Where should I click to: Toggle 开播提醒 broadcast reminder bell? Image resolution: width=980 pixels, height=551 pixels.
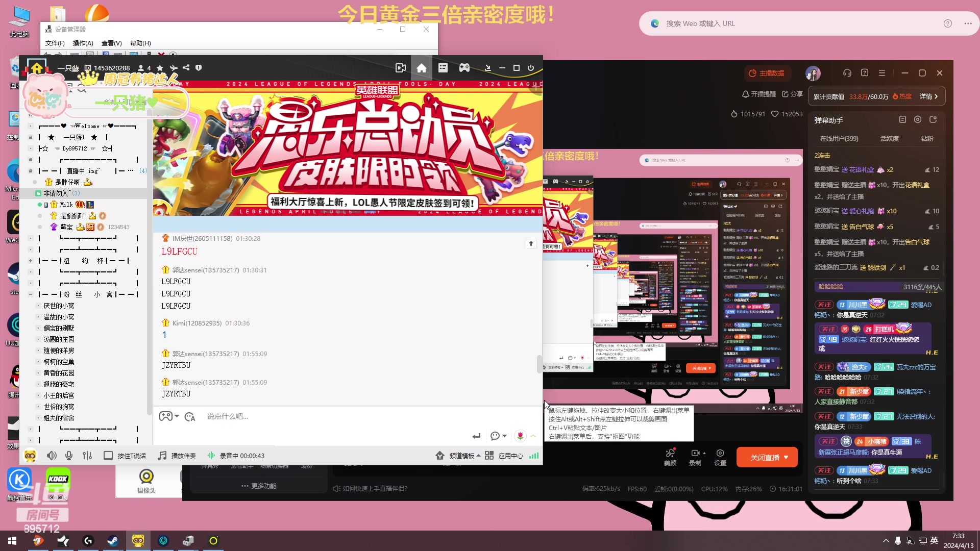tap(758, 94)
